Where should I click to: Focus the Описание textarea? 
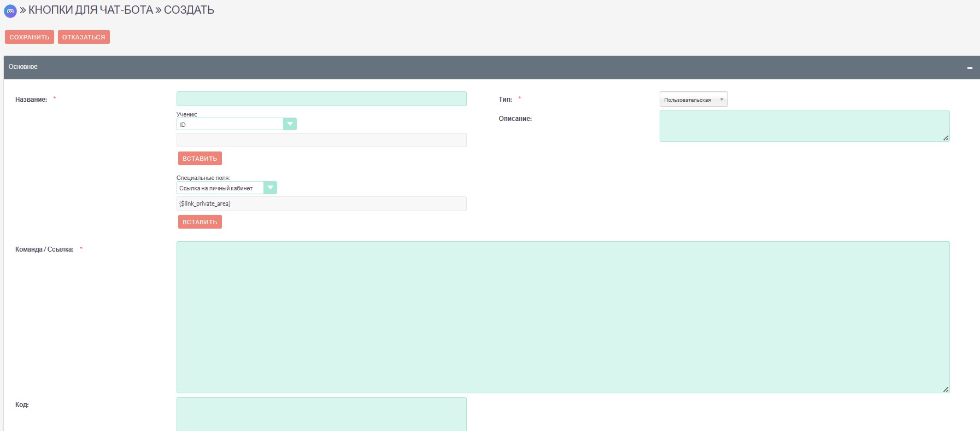(x=803, y=126)
